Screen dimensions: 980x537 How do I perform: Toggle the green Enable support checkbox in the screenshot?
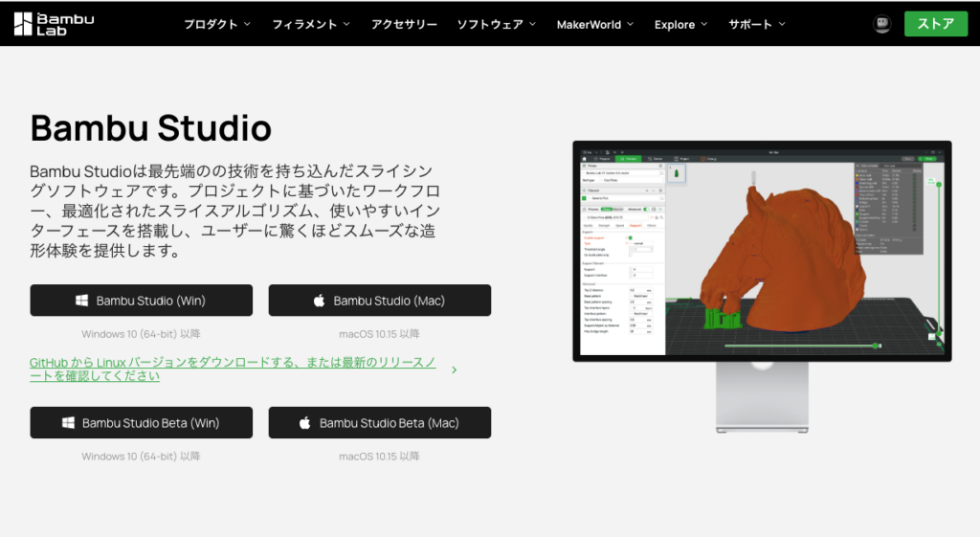pyautogui.click(x=630, y=236)
